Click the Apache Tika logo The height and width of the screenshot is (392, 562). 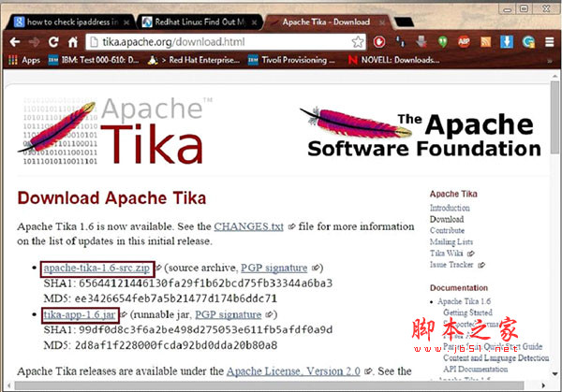click(114, 131)
